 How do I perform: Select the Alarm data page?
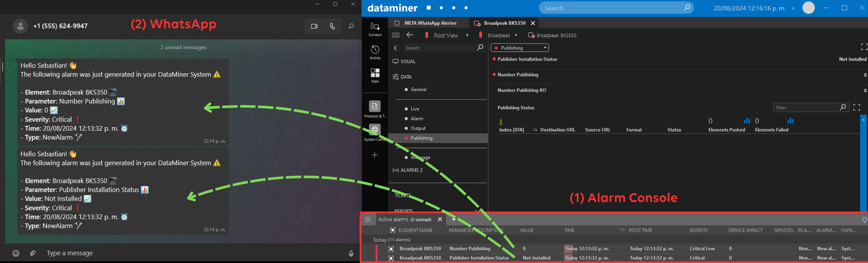point(417,119)
